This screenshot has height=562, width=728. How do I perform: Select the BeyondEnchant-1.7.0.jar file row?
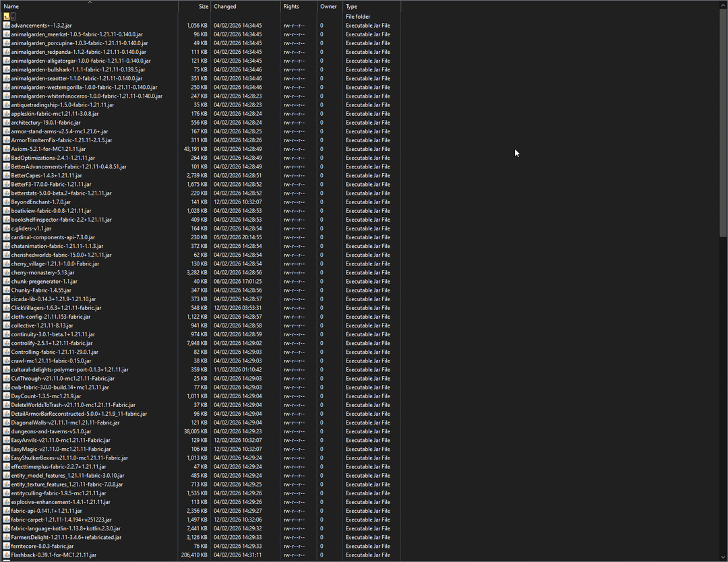[40, 201]
